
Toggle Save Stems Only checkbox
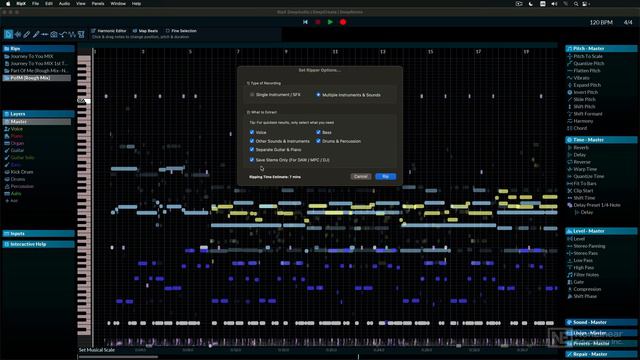pos(252,160)
